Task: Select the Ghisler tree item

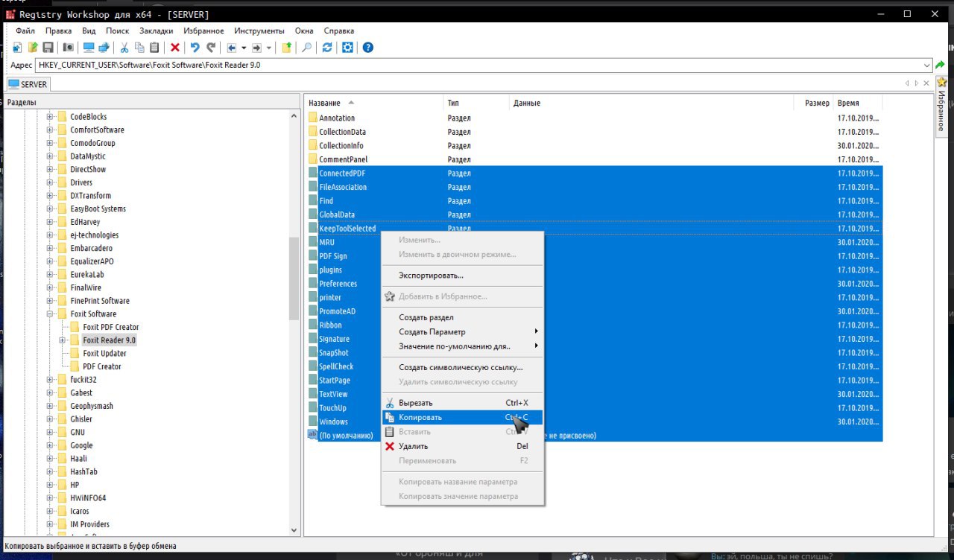Action: tap(81, 419)
